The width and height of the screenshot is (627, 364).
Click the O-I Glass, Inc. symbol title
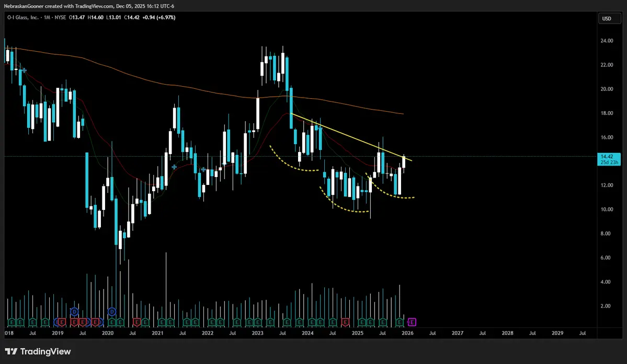coord(23,18)
